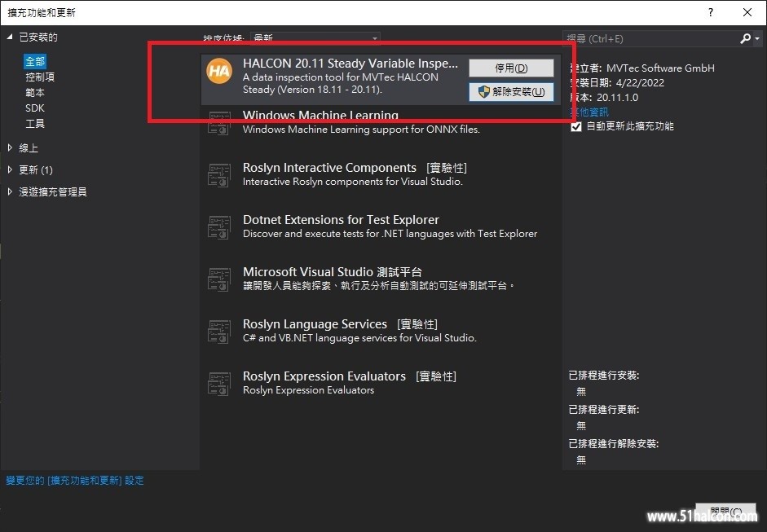Select Roslyn Interactive Components title
Viewport: 767px width, 532px height.
(329, 168)
